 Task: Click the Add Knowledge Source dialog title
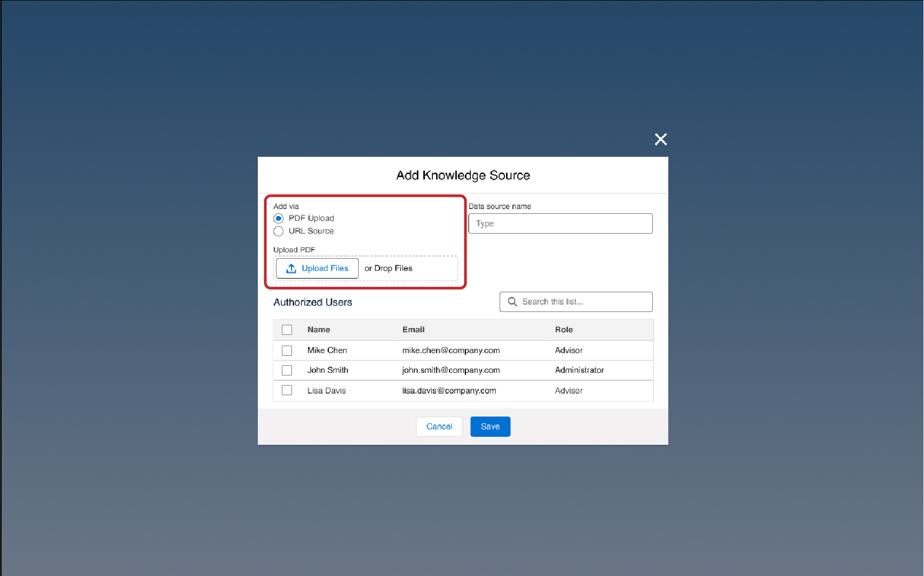tap(462, 175)
